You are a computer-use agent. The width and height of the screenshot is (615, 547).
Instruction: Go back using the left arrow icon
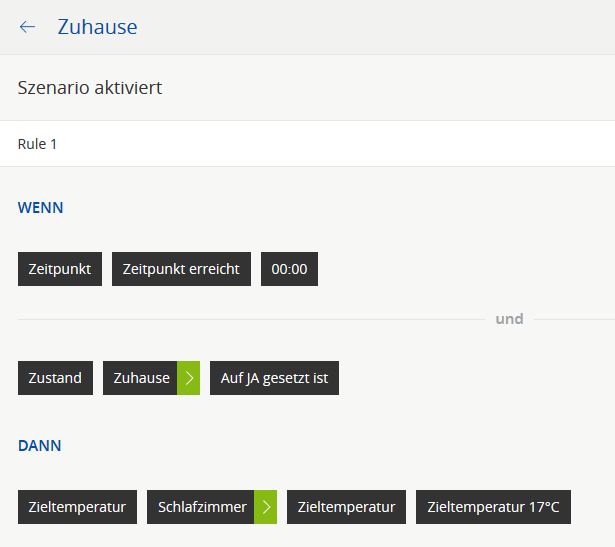coord(27,27)
